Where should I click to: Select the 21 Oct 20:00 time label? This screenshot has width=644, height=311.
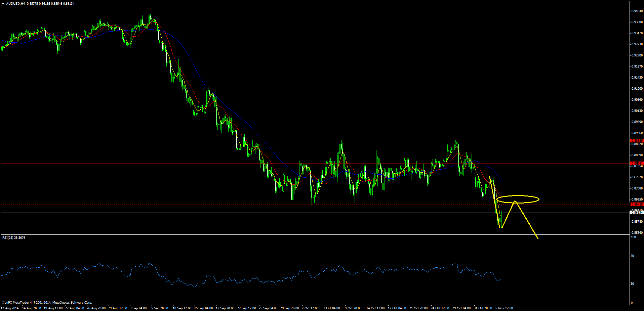[419, 308]
